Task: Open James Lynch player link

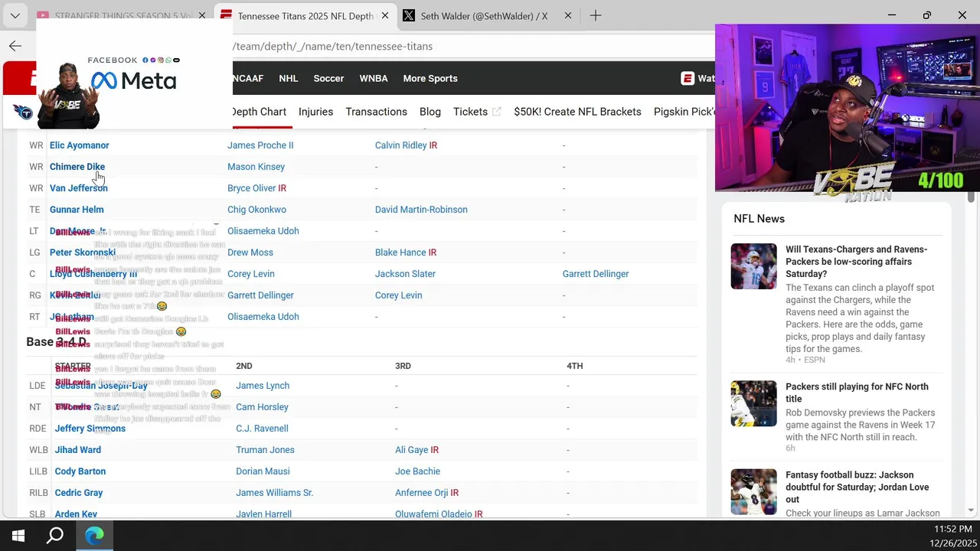Action: click(x=263, y=386)
